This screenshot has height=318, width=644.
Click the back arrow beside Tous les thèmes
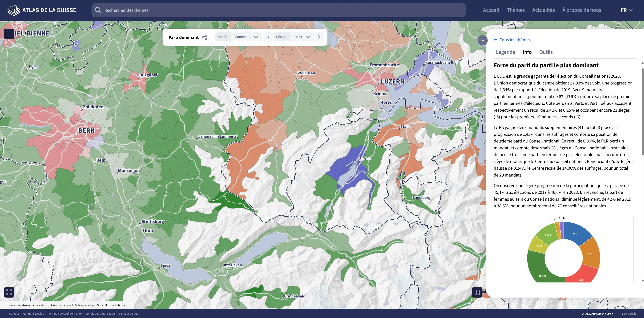496,39
